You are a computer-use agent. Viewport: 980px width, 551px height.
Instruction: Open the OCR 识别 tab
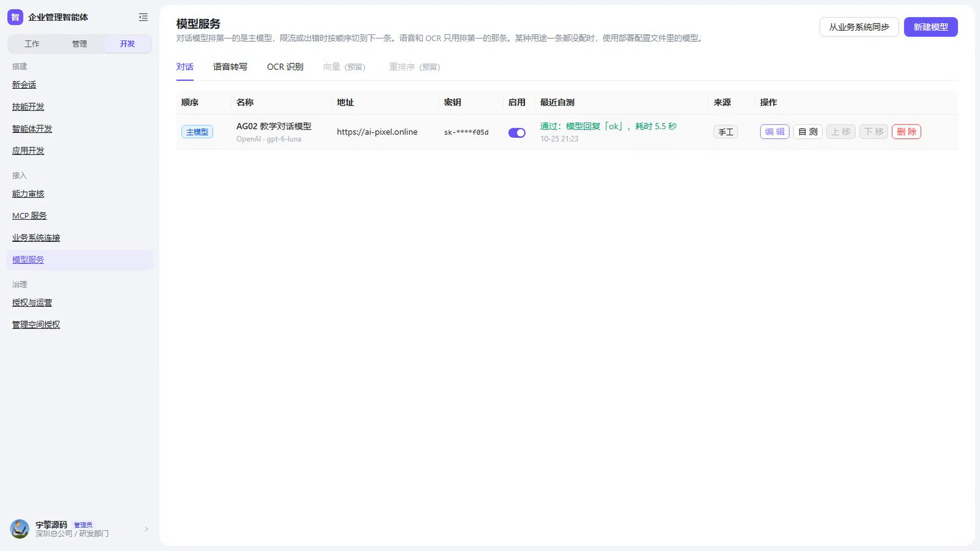coord(285,67)
